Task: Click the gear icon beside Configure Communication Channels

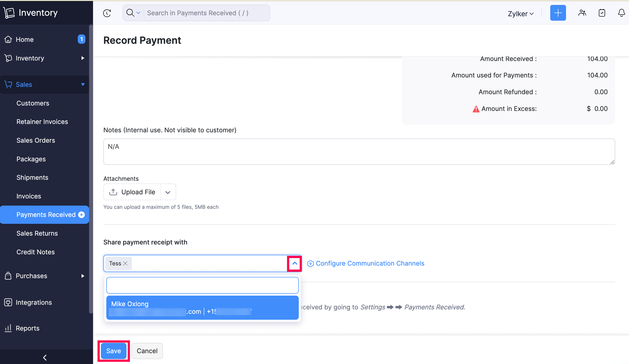Action: click(310, 263)
